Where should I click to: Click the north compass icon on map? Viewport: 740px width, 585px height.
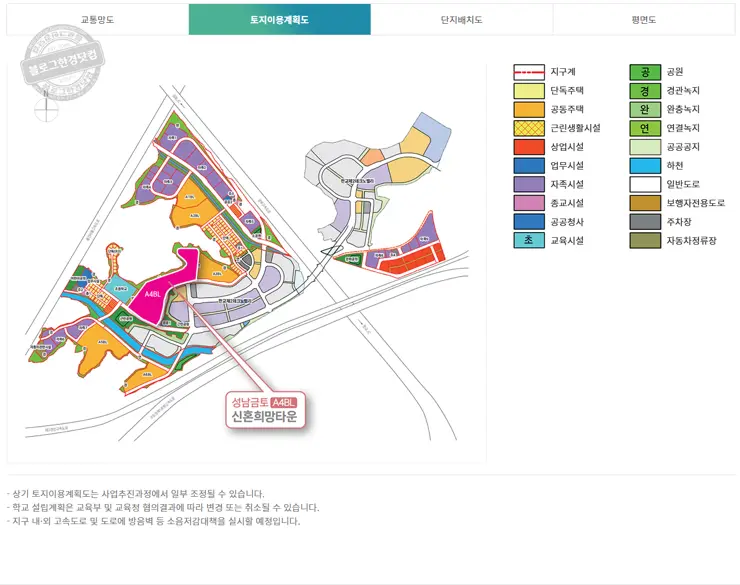(x=46, y=109)
